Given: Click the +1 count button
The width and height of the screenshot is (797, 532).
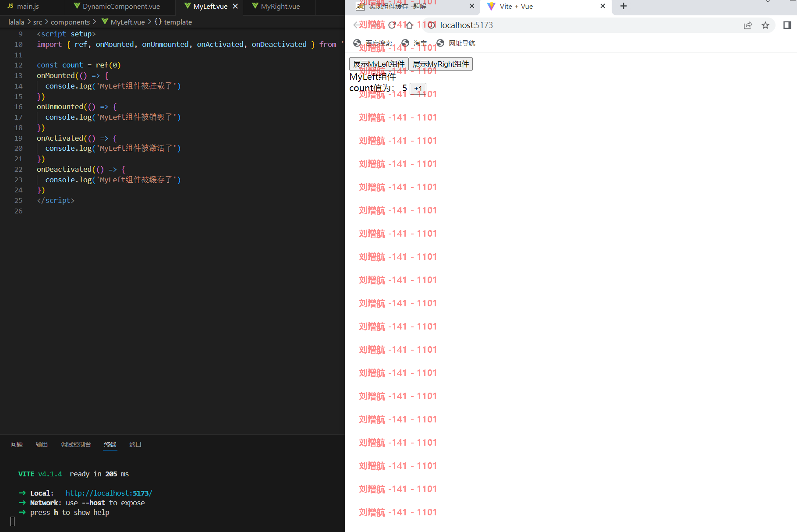Looking at the screenshot, I should 418,89.
